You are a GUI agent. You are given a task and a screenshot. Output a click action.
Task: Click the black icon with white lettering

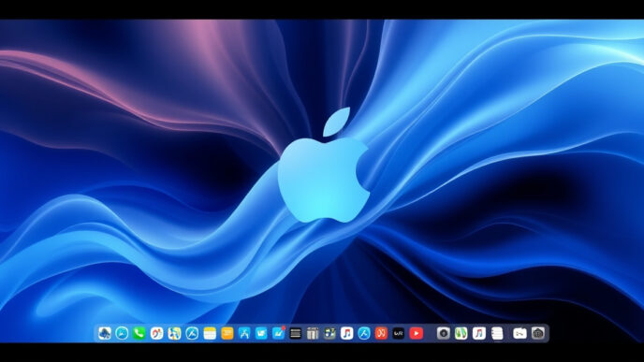tap(399, 333)
